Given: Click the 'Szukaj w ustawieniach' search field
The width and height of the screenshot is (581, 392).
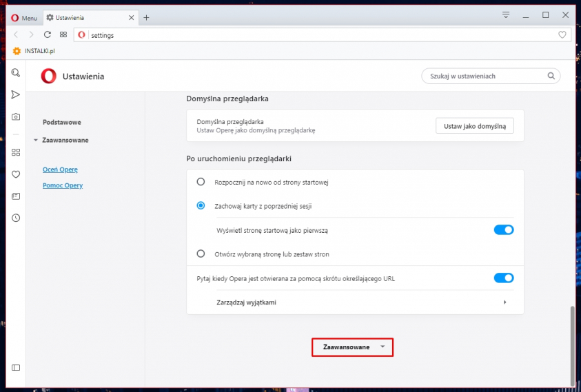Looking at the screenshot, I should tap(482, 76).
